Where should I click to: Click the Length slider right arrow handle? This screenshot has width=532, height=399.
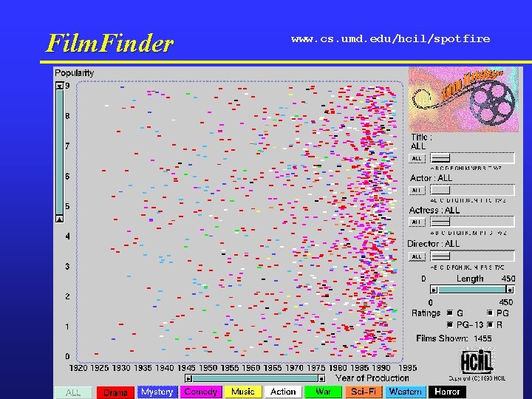[x=510, y=290]
